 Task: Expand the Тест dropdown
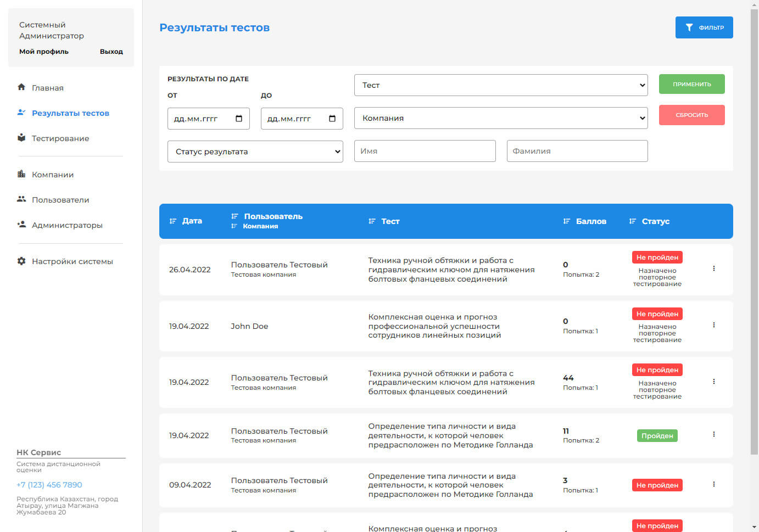coord(501,85)
